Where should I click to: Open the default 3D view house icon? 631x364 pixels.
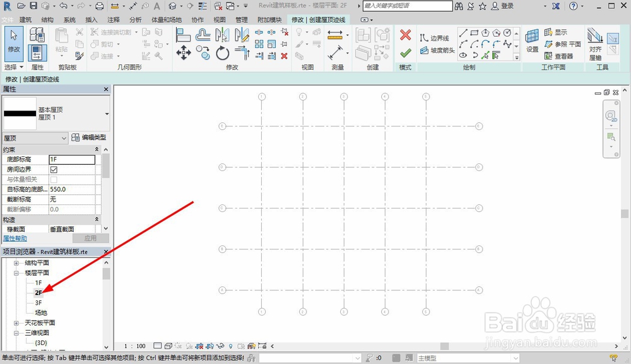pos(173,6)
